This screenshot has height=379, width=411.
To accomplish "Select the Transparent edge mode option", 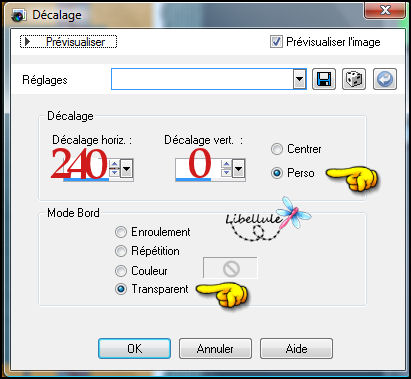I will point(121,289).
